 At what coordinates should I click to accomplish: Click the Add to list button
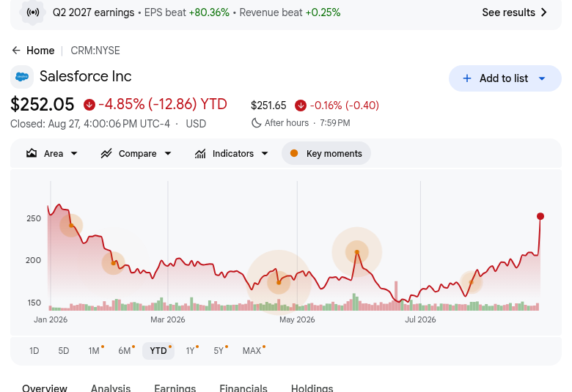tap(505, 78)
